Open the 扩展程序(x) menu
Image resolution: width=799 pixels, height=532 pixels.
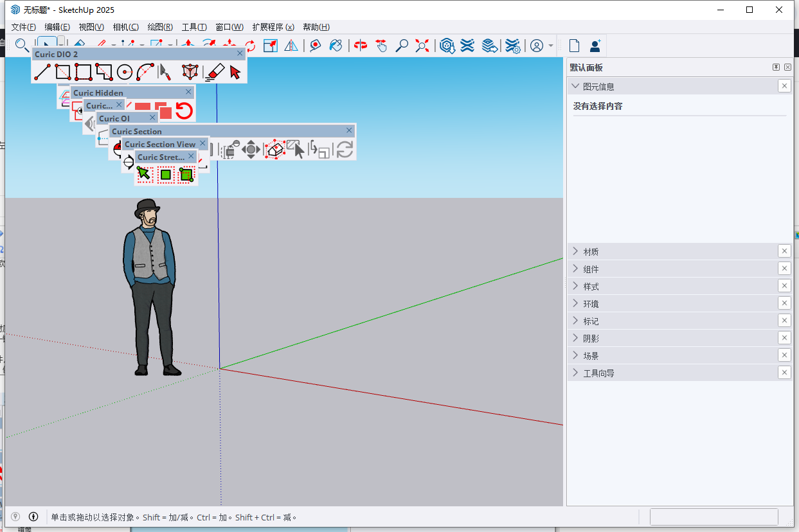273,27
